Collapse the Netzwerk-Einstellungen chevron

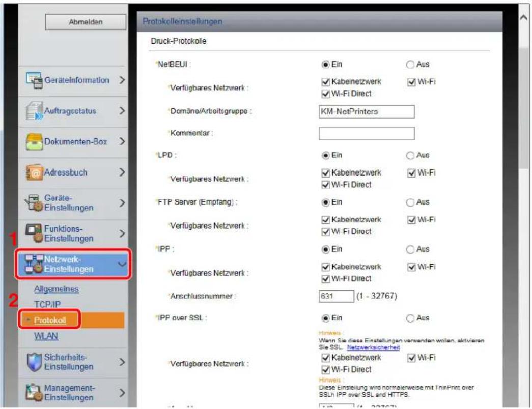tap(122, 264)
